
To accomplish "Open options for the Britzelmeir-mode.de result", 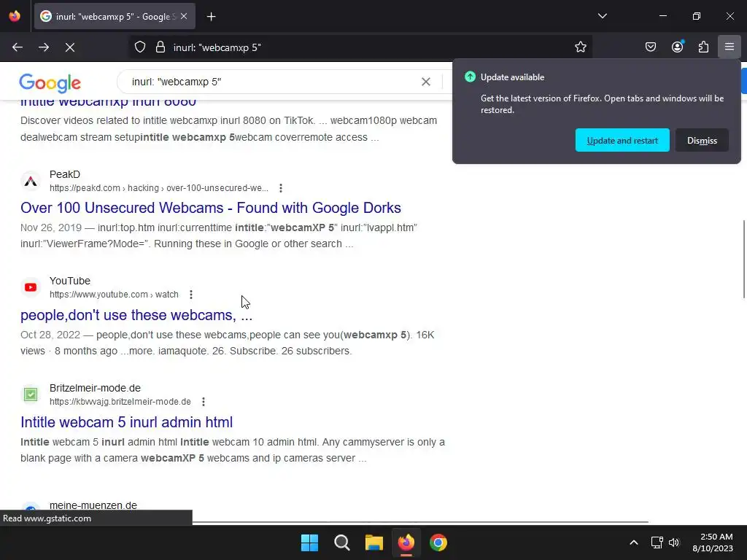I will pyautogui.click(x=204, y=402).
